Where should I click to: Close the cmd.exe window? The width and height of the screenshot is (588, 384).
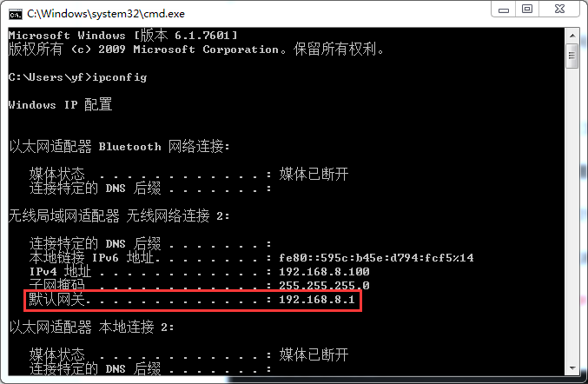[x=559, y=10]
